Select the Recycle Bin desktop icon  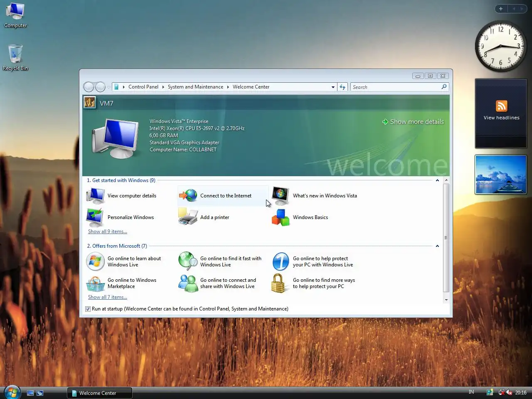pos(15,58)
